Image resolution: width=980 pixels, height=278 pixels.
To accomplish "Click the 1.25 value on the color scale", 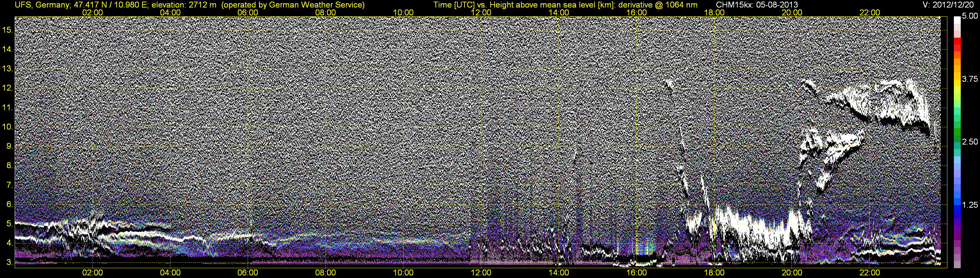I will click(970, 205).
